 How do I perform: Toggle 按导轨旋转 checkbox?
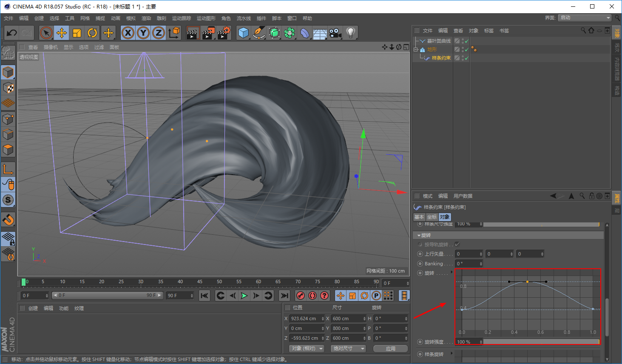457,245
